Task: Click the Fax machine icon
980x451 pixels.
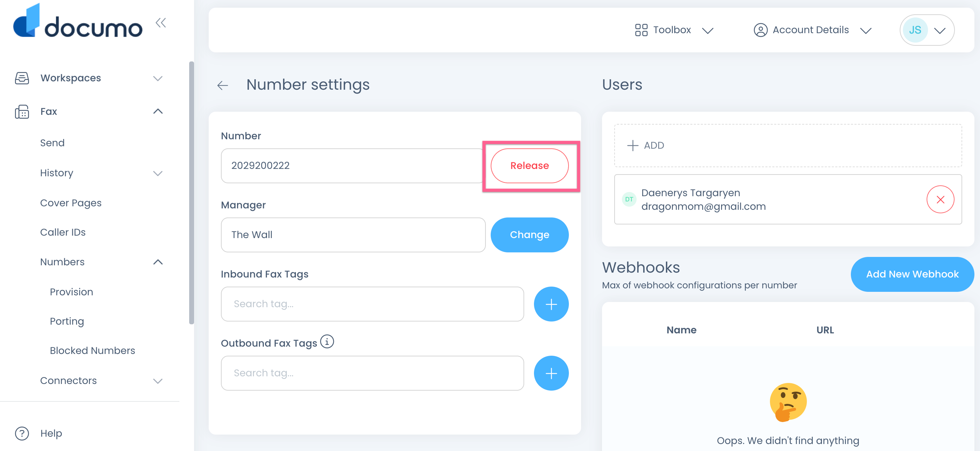Action: click(22, 111)
